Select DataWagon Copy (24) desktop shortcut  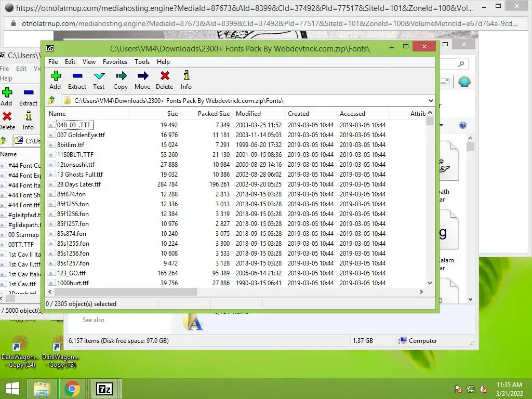(x=20, y=352)
